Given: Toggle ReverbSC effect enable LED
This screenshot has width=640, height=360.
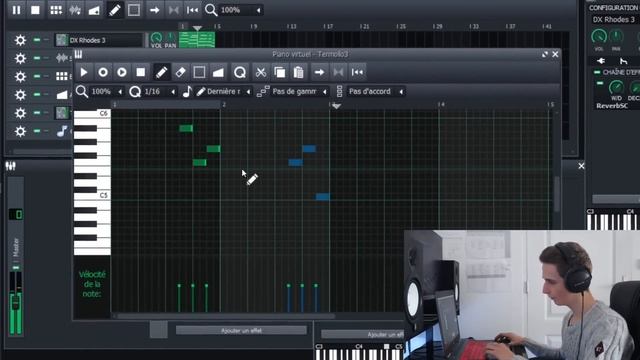Looking at the screenshot, I should pyautogui.click(x=600, y=83).
